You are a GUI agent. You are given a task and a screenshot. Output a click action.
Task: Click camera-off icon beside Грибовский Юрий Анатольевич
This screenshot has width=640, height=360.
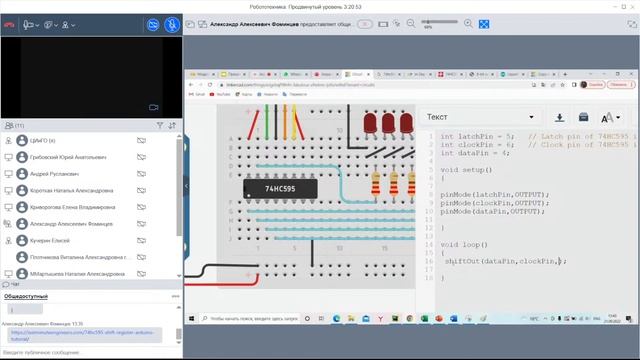coord(141,157)
